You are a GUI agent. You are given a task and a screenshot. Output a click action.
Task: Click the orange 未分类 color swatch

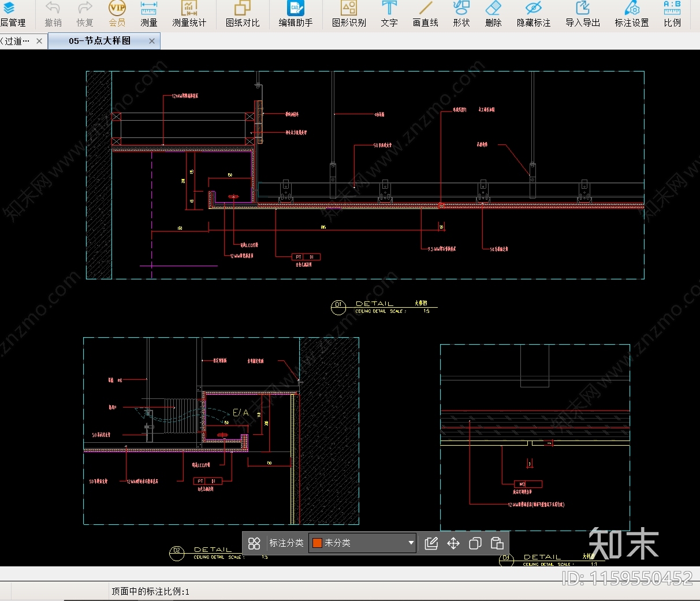click(x=317, y=543)
